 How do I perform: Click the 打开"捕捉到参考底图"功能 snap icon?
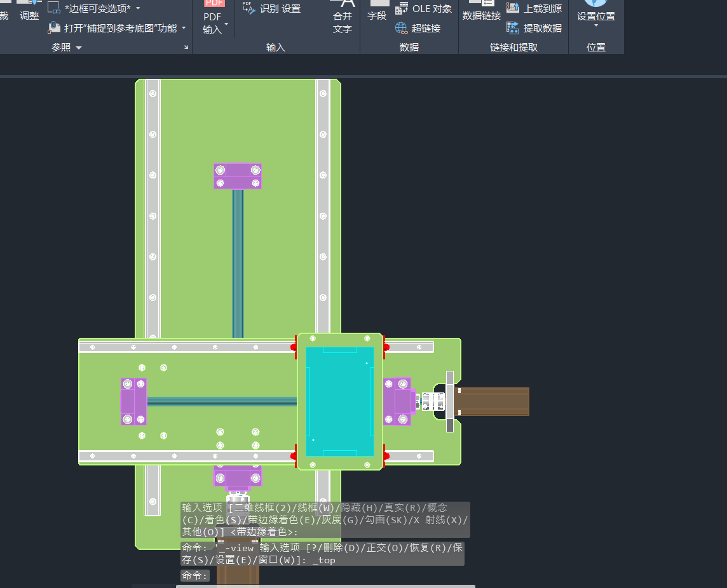click(54, 28)
